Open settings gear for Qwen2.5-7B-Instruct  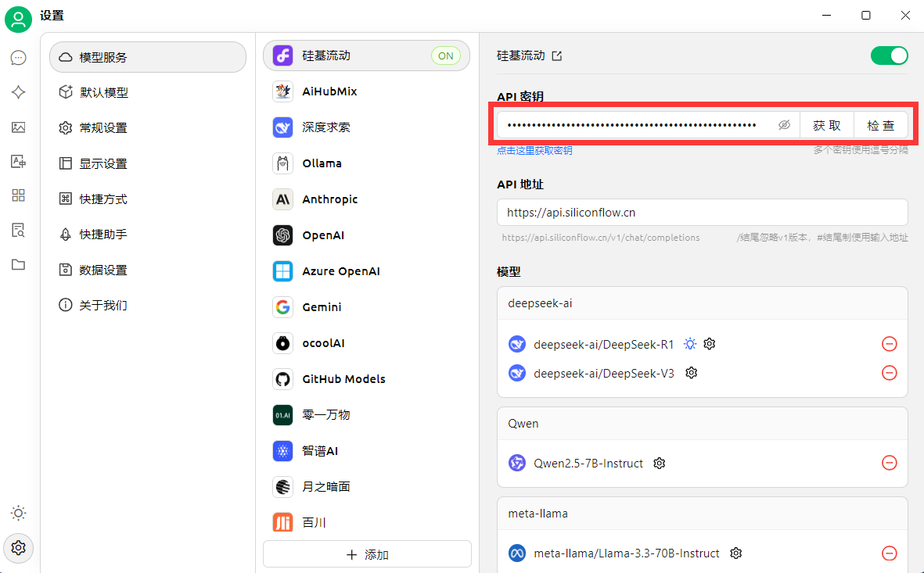click(x=660, y=464)
